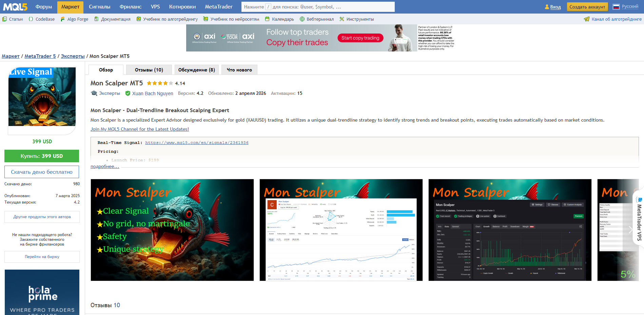Open the Real-Time Signal URL link
644x315 pixels.
click(197, 143)
